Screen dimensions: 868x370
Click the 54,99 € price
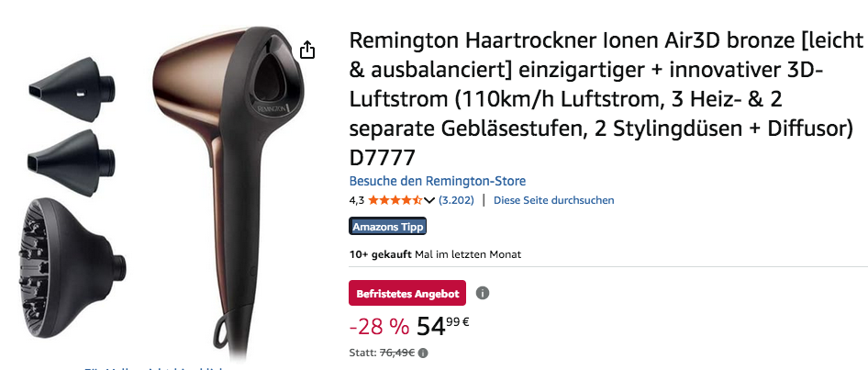443,326
